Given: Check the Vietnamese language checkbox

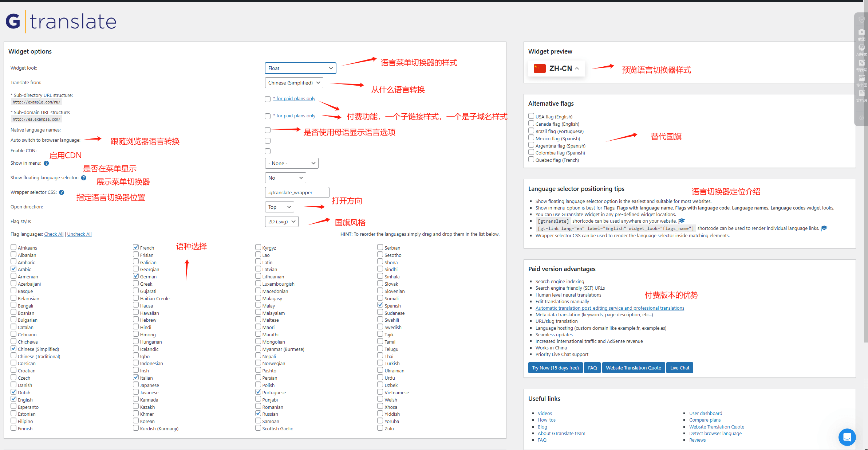Looking at the screenshot, I should click(x=380, y=392).
